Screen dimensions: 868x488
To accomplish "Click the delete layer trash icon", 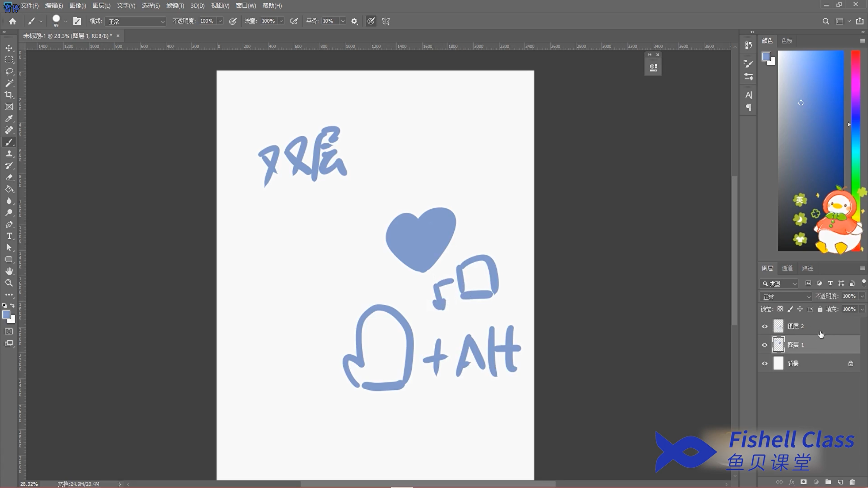I will coord(852,482).
